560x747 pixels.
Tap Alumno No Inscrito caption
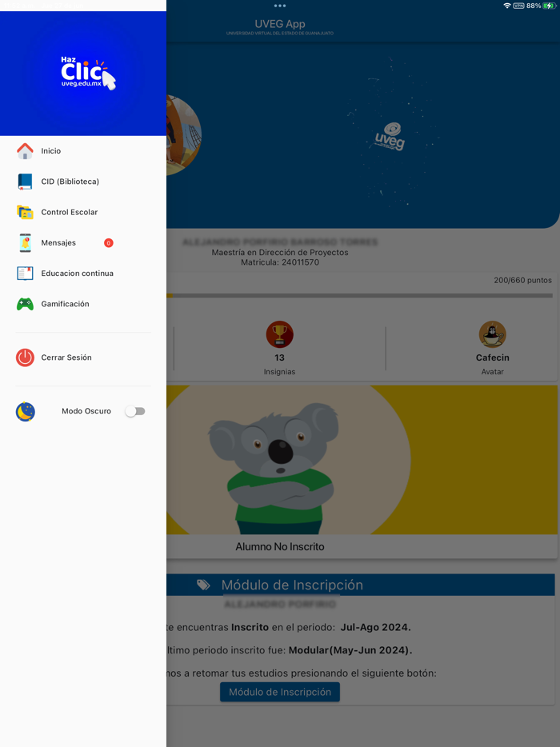[280, 547]
